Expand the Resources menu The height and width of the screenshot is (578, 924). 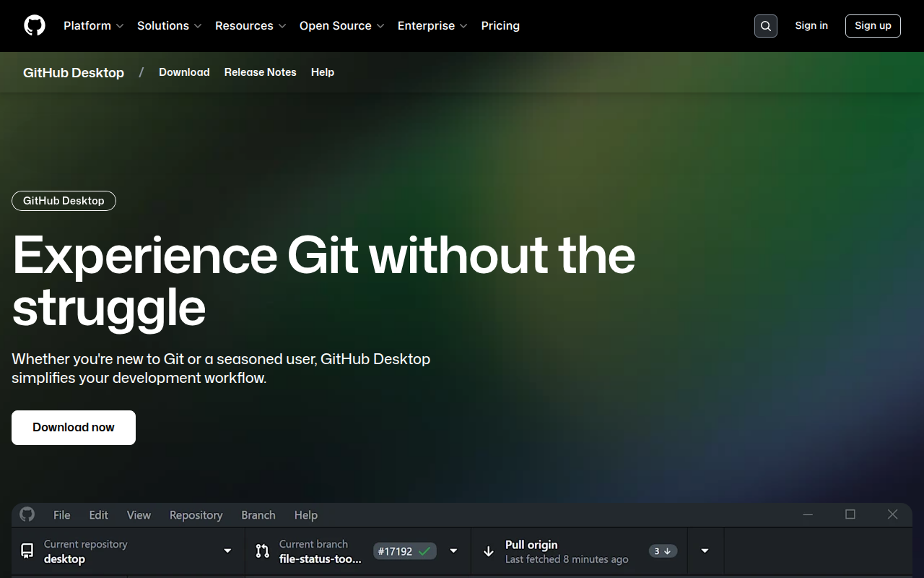pyautogui.click(x=250, y=25)
